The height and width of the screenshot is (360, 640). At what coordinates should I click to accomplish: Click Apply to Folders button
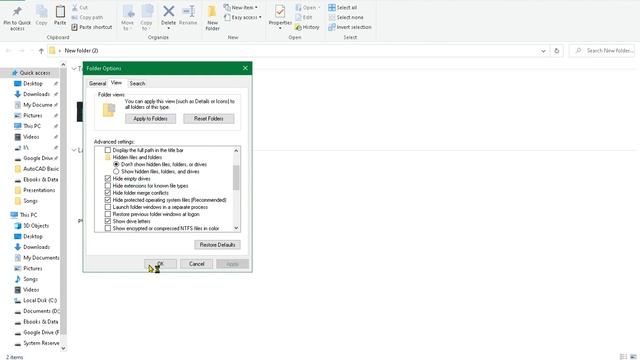(151, 119)
